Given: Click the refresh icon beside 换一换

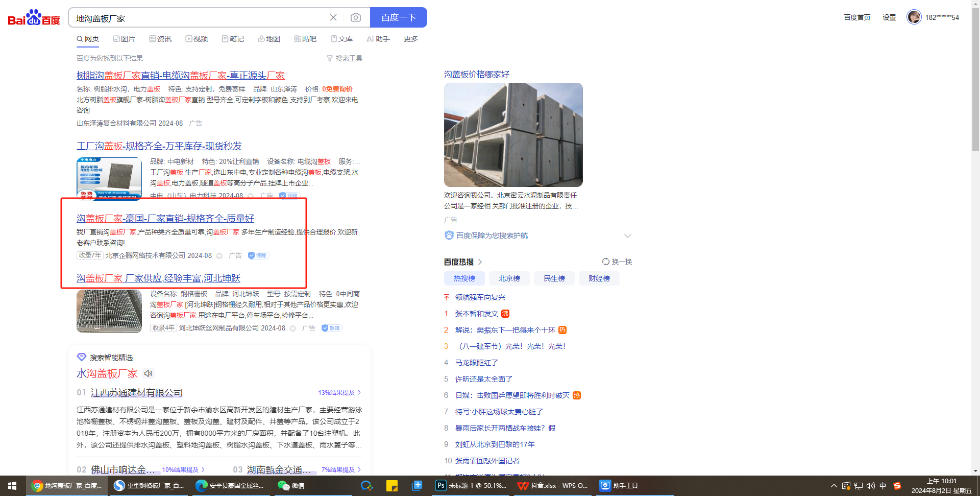Looking at the screenshot, I should coord(606,262).
